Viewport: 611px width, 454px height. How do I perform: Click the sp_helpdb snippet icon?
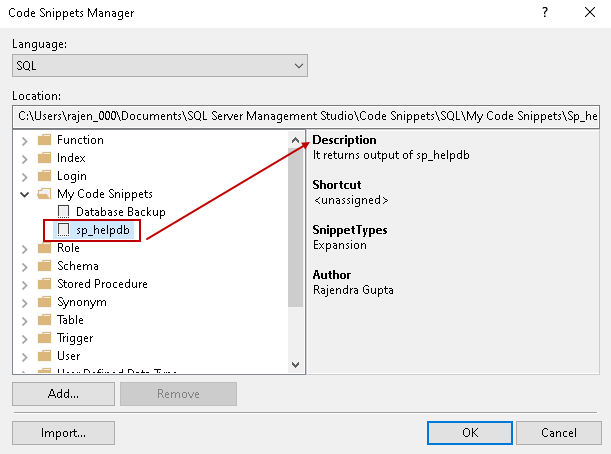coord(64,230)
